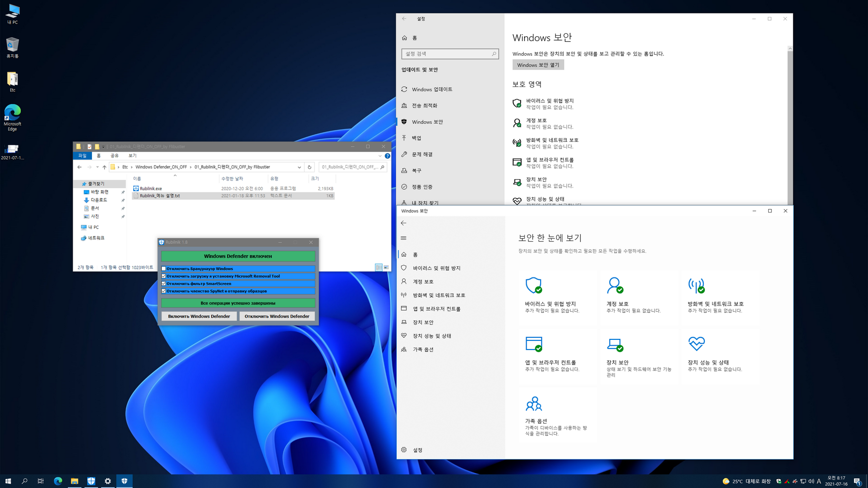Open the 공유 ribbon tab in Explorer
The image size is (868, 488).
(115, 156)
